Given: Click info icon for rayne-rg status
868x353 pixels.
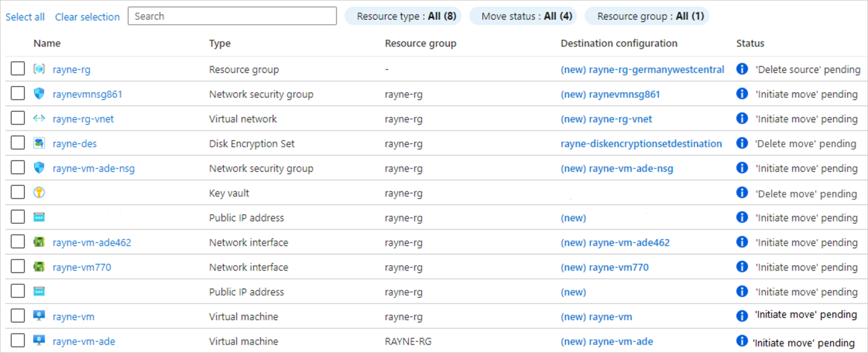Looking at the screenshot, I should click(x=742, y=69).
